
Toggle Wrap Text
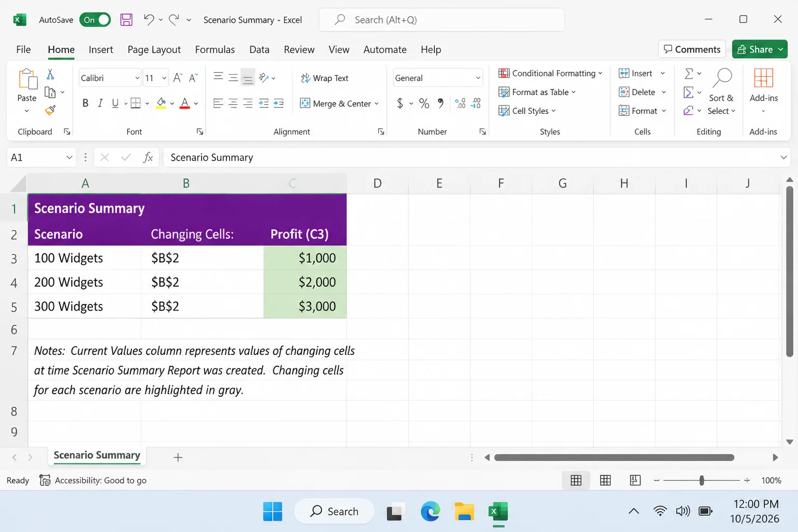point(325,78)
